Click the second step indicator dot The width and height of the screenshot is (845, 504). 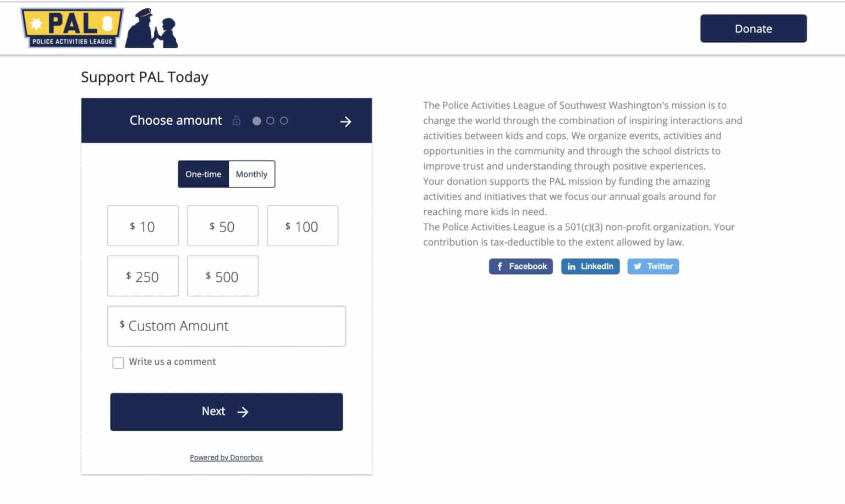[270, 121]
